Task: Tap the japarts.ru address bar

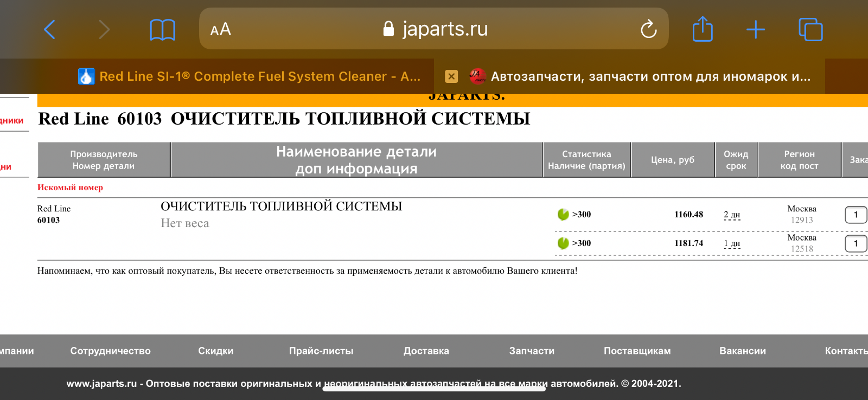Action: 434,29
